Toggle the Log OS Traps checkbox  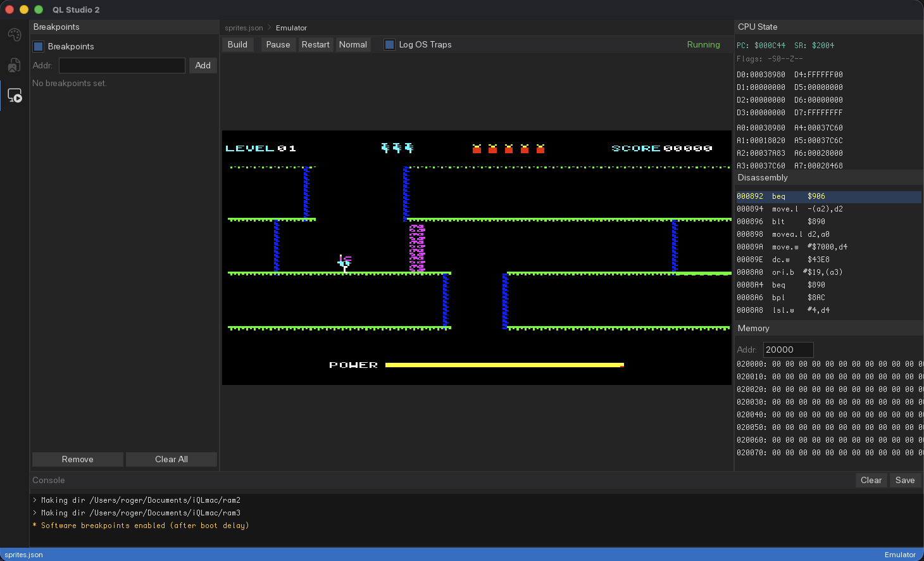pyautogui.click(x=389, y=44)
